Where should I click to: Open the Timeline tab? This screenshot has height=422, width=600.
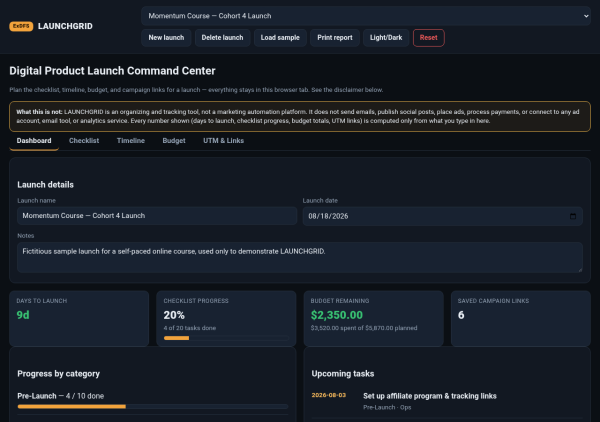tap(131, 141)
